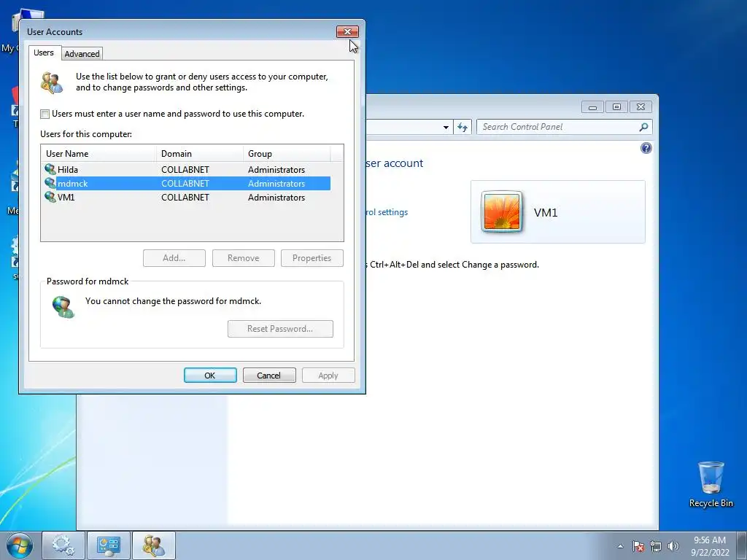
Task: Open the Windows Start menu orb
Action: pos(20,545)
